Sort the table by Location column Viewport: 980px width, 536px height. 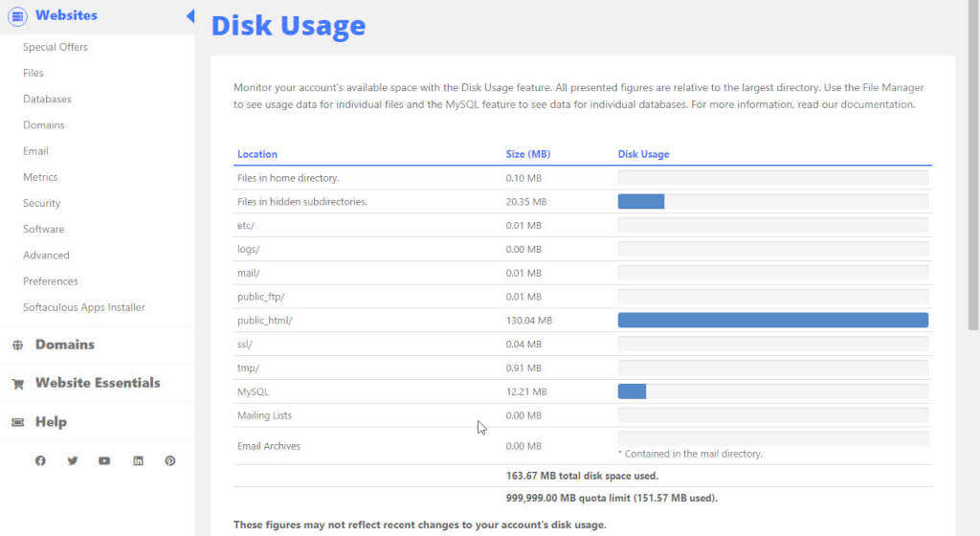pyautogui.click(x=256, y=154)
